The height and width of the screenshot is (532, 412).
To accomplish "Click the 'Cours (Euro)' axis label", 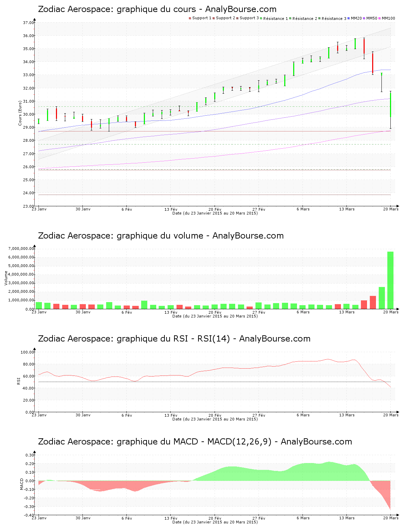I will (x=20, y=113).
